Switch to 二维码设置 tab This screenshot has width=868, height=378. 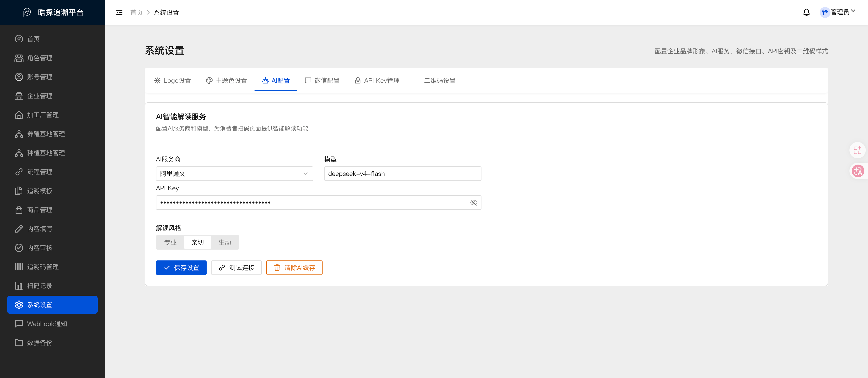pyautogui.click(x=440, y=80)
